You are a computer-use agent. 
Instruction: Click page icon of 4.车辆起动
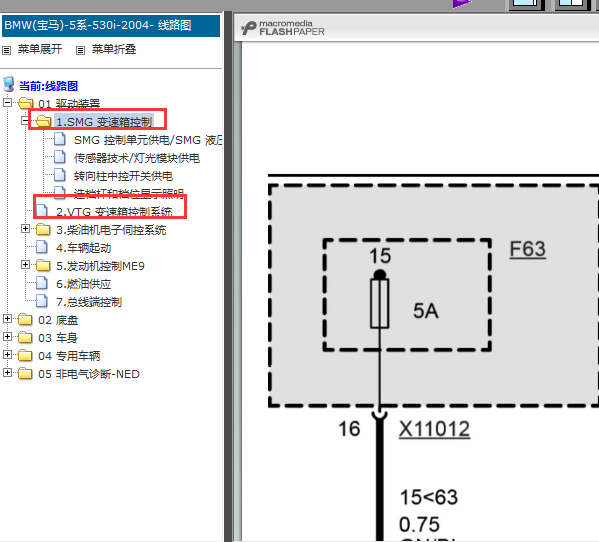tap(42, 247)
